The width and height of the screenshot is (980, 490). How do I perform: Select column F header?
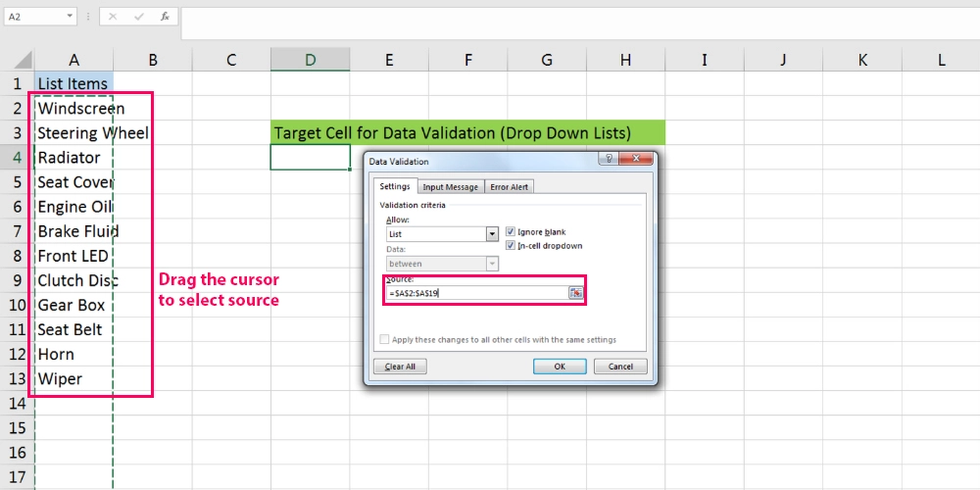[x=467, y=60]
